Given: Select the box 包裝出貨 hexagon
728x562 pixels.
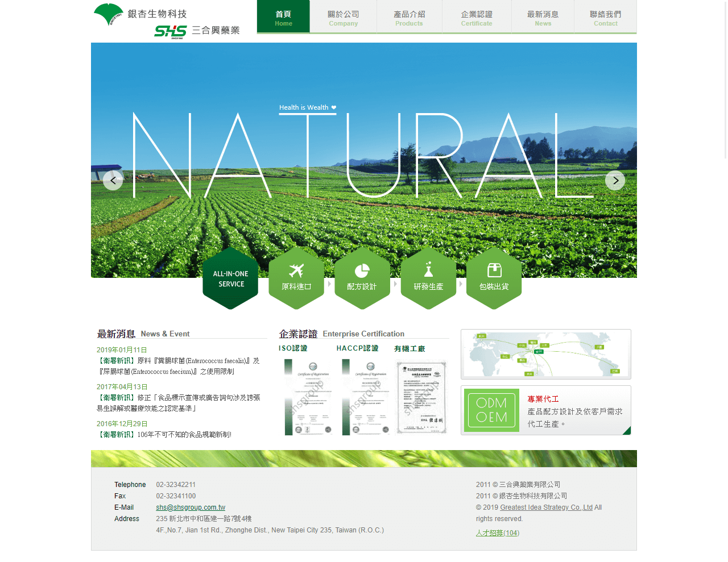Looking at the screenshot, I should 494,278.
